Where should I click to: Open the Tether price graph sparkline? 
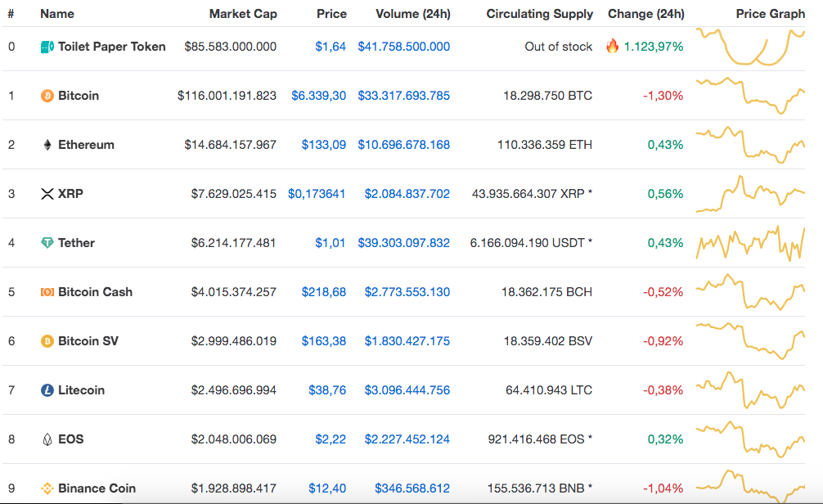(750, 243)
